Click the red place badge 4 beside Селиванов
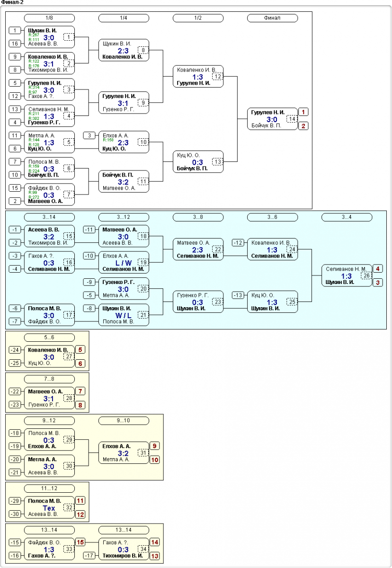 click(x=378, y=269)
